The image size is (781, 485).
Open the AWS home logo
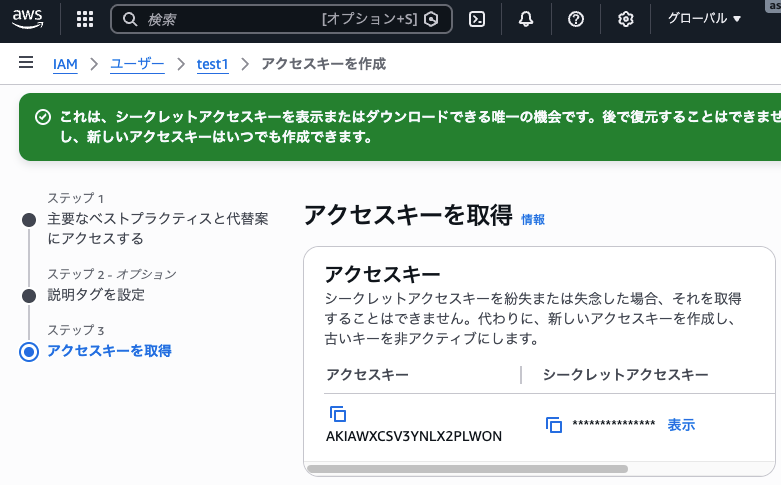27,19
